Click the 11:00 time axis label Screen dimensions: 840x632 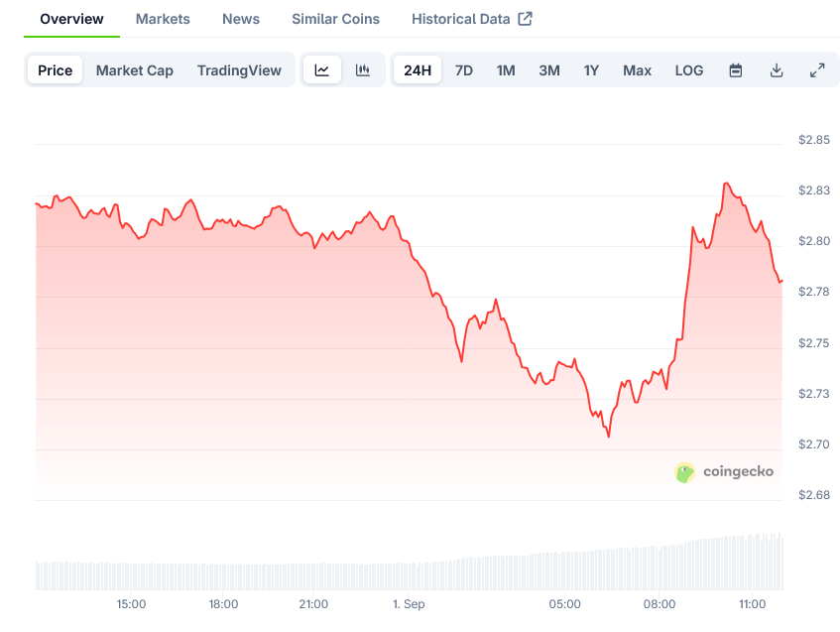752,604
